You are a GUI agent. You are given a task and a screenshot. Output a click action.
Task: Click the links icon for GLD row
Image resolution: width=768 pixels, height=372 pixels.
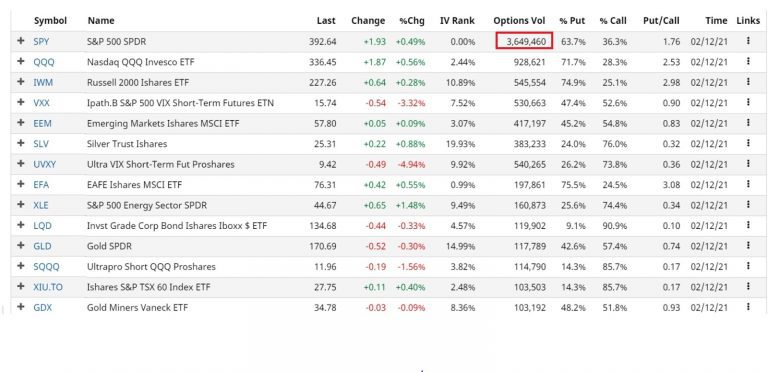tap(748, 245)
